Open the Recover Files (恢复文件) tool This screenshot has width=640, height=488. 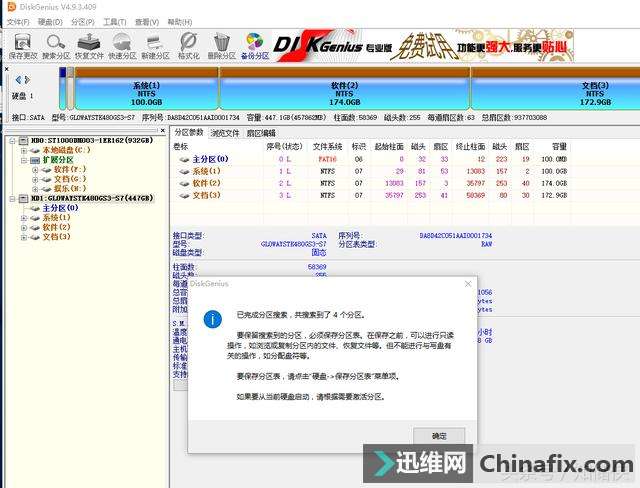point(89,46)
